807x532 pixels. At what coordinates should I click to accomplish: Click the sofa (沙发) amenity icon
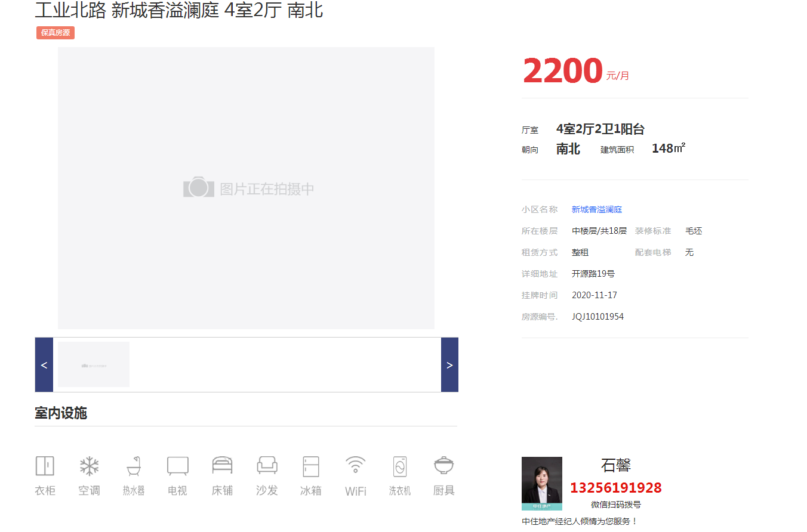coord(267,465)
